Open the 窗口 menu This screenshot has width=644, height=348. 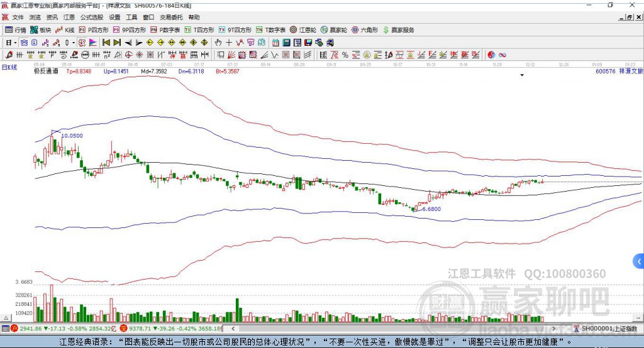[148, 17]
